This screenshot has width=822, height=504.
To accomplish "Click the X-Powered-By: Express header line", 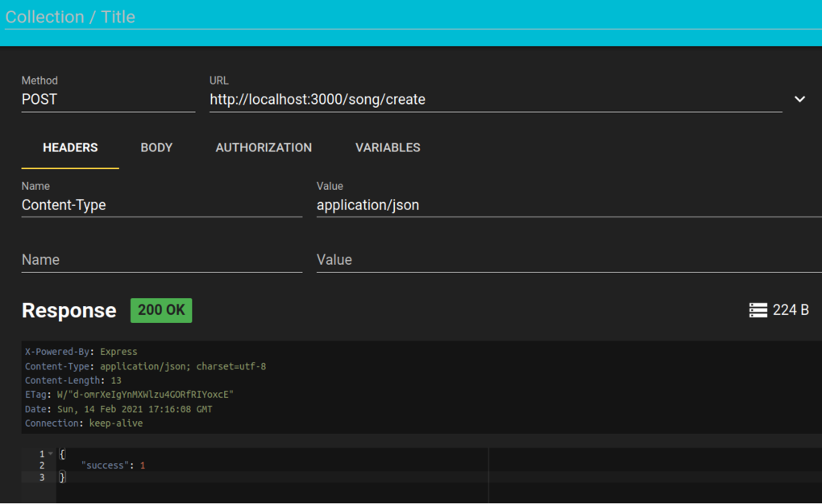I will [81, 352].
